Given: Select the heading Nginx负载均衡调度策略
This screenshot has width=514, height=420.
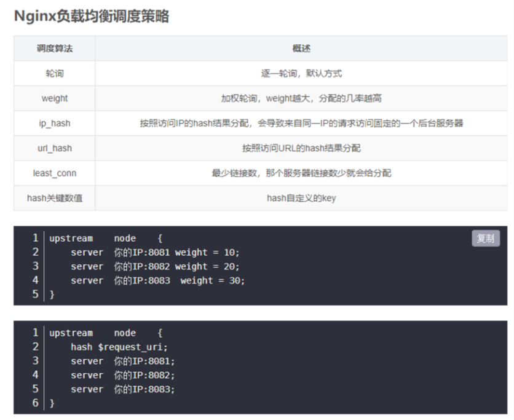Looking at the screenshot, I should [x=92, y=16].
